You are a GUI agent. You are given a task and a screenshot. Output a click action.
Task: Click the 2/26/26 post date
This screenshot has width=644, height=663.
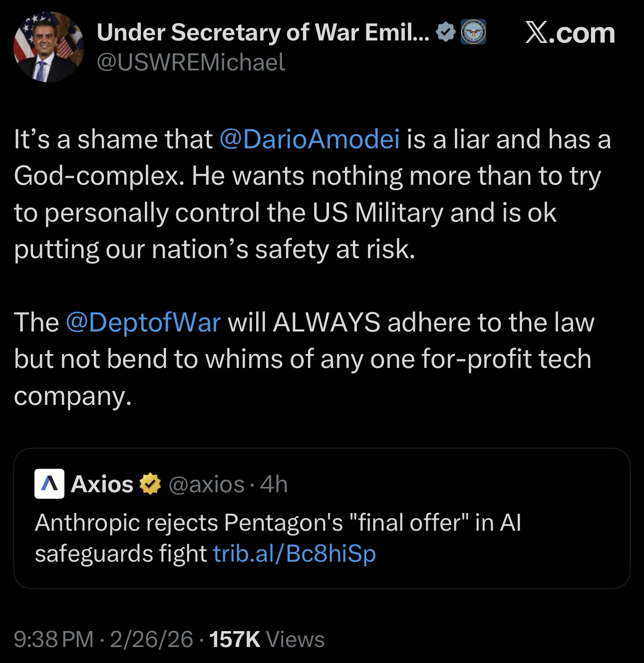[151, 639]
